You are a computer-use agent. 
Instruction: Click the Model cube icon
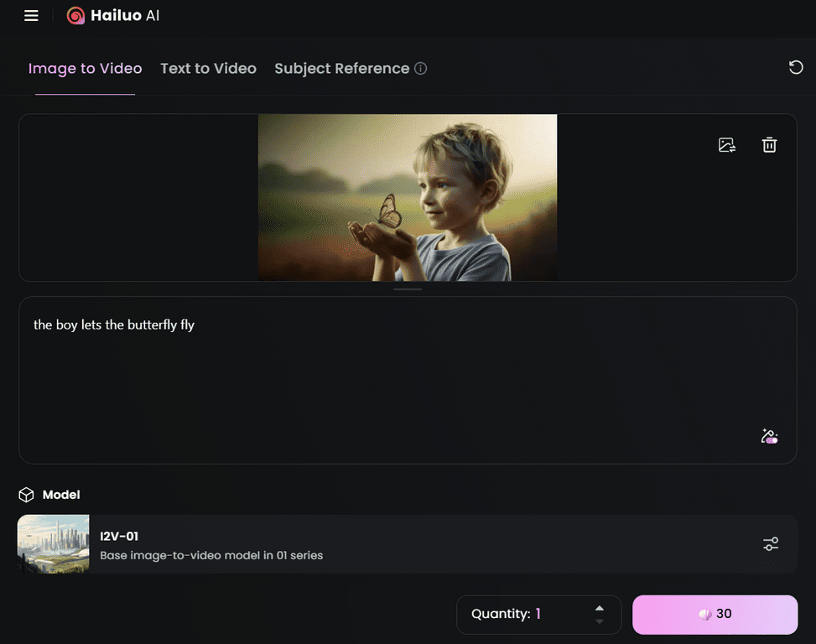point(26,495)
